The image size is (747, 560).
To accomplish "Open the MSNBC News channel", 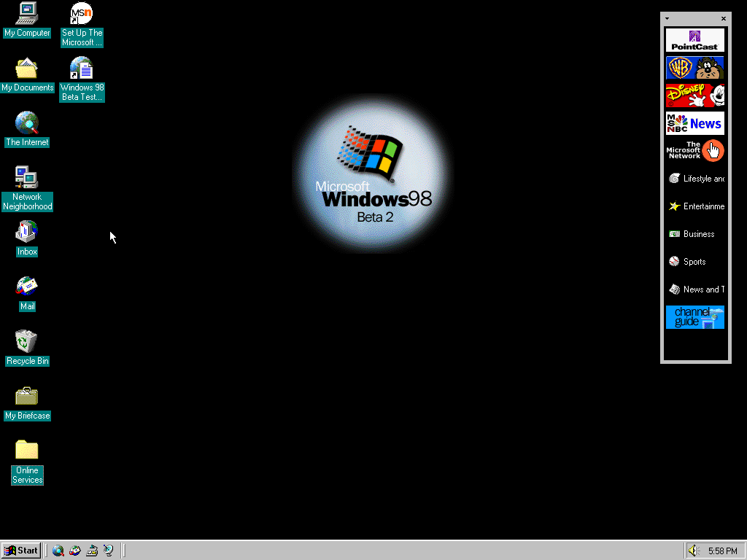I will 695,123.
